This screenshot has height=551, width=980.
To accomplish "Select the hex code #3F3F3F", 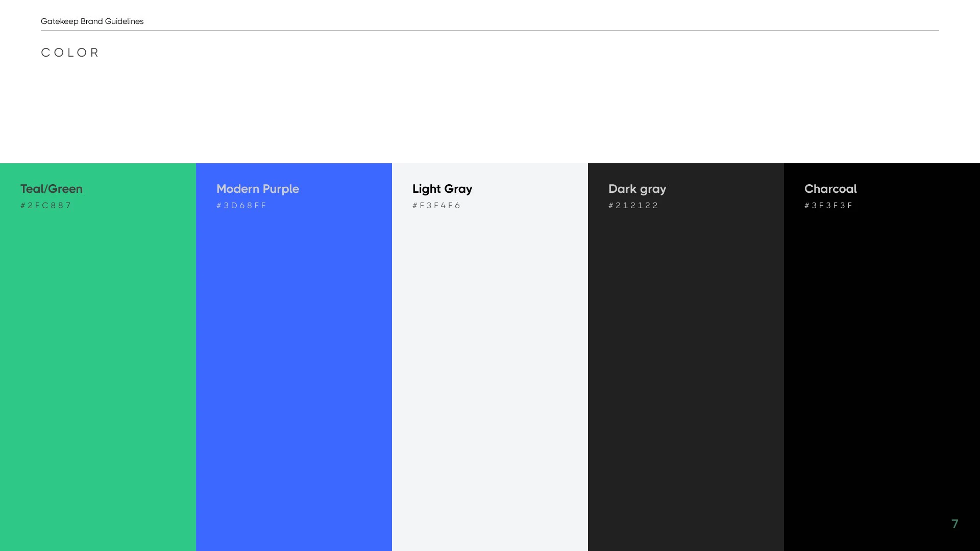I will (828, 205).
